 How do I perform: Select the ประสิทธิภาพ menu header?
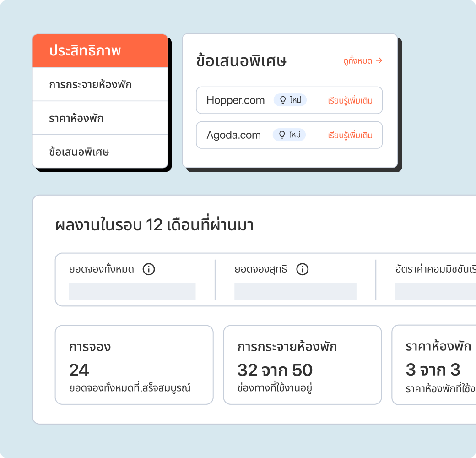click(x=100, y=51)
